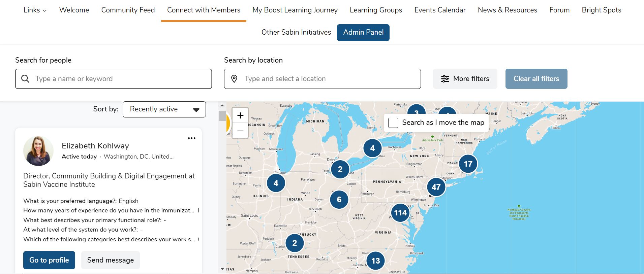Select the 47 member cluster on map
Viewport: 644px width, 274px height.
pyautogui.click(x=436, y=187)
